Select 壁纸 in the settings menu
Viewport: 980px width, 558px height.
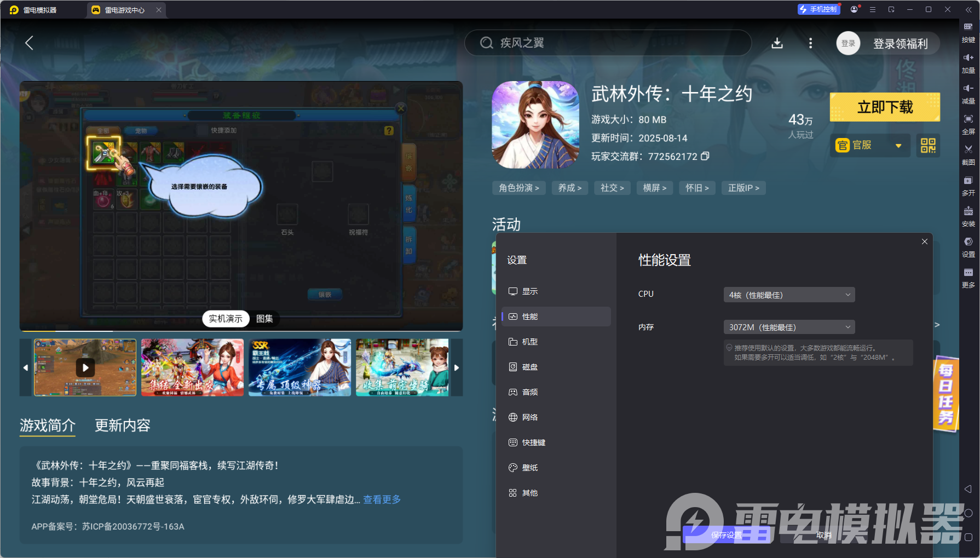coord(556,468)
